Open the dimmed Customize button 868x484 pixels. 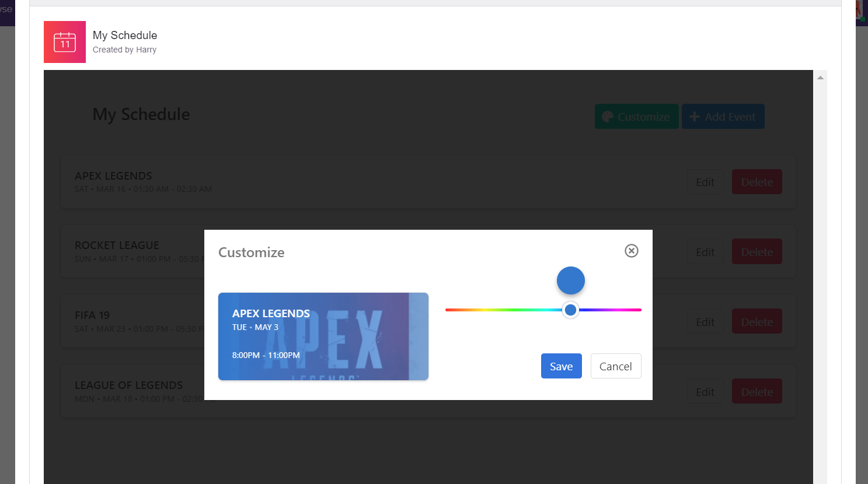[637, 117]
